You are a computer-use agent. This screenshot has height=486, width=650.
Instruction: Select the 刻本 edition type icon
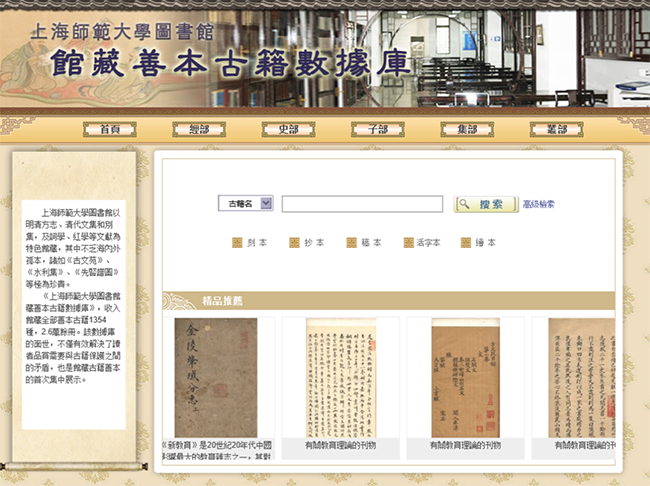(237, 243)
